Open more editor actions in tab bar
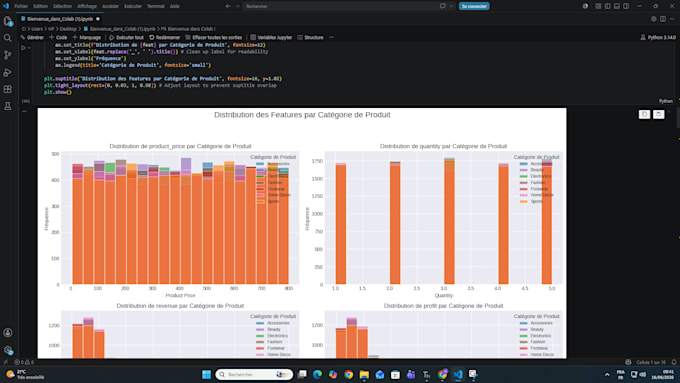The image size is (680, 383). [672, 19]
